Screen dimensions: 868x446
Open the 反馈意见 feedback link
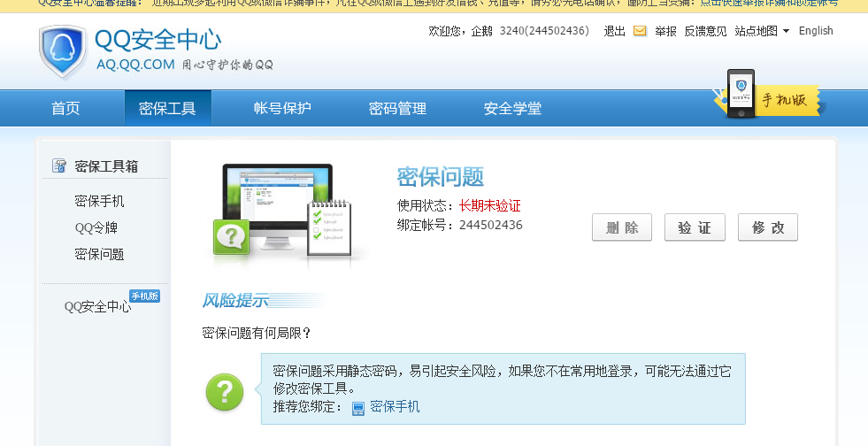click(705, 31)
